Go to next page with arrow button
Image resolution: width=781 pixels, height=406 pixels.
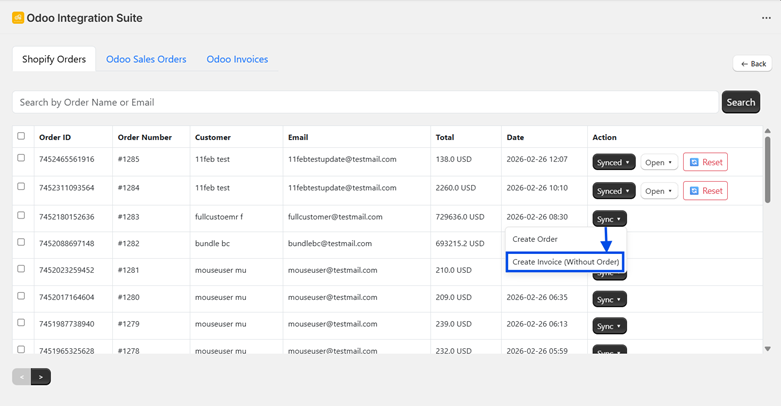41,377
